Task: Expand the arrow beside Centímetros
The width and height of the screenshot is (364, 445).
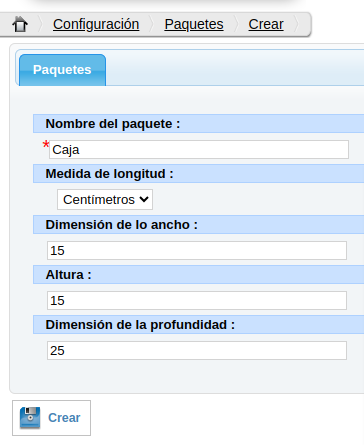Action: pyautogui.click(x=144, y=199)
